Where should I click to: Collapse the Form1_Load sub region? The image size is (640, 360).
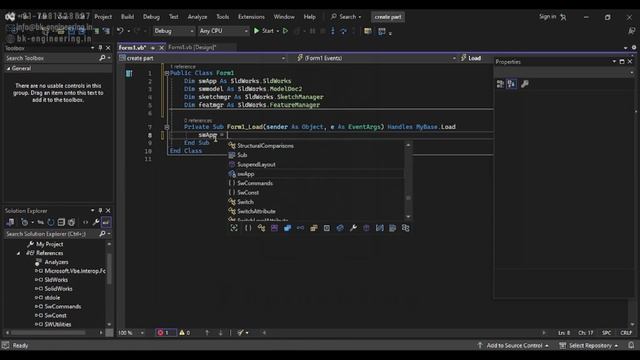[x=167, y=127]
